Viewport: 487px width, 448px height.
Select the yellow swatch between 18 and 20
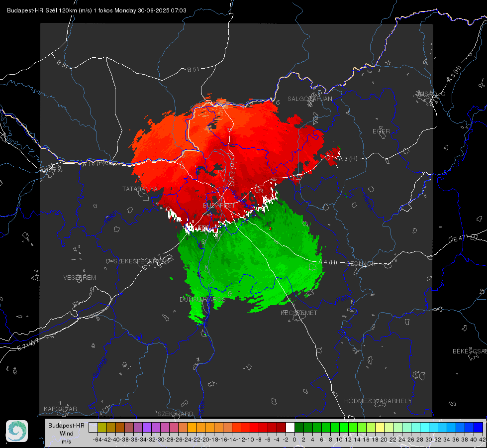click(x=380, y=427)
